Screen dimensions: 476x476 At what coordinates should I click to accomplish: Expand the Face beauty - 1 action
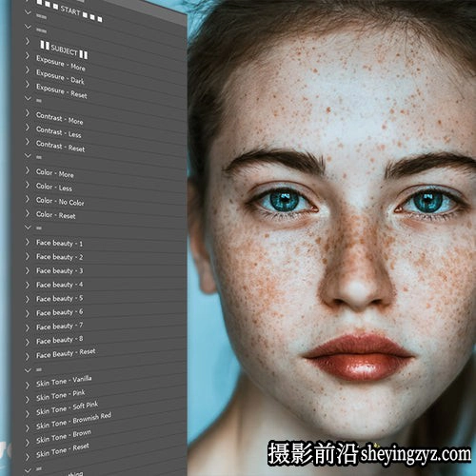coord(28,242)
